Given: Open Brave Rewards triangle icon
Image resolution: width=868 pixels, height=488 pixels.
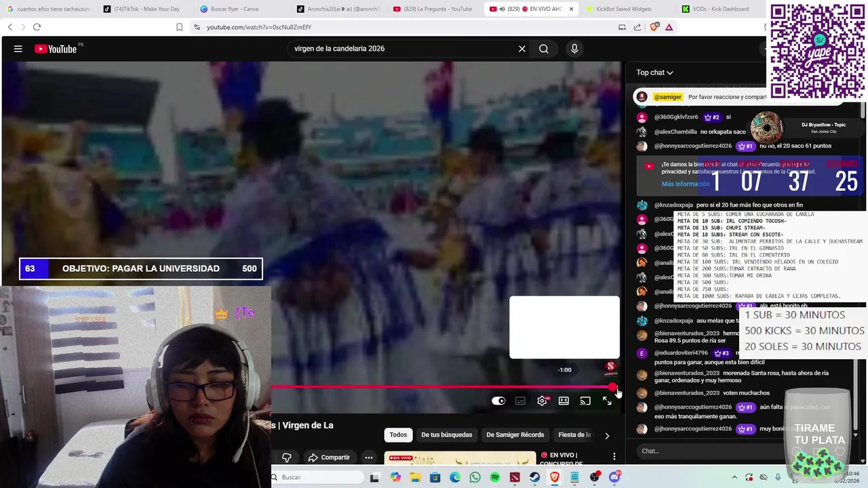Looking at the screenshot, I should coord(669,27).
